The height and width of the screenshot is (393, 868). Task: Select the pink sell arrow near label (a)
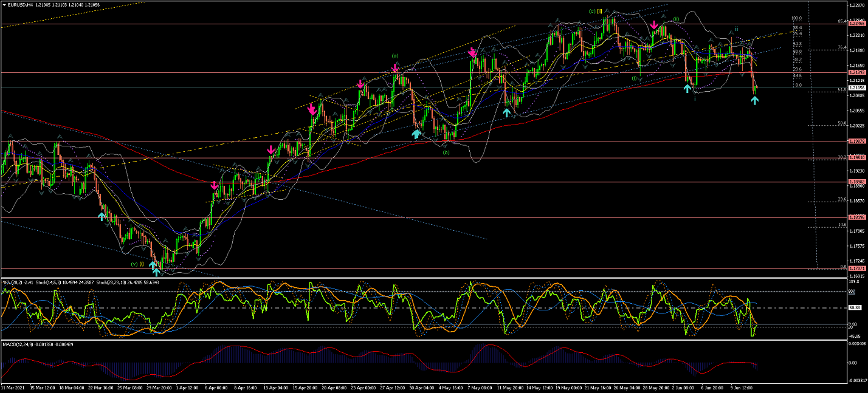tap(394, 68)
